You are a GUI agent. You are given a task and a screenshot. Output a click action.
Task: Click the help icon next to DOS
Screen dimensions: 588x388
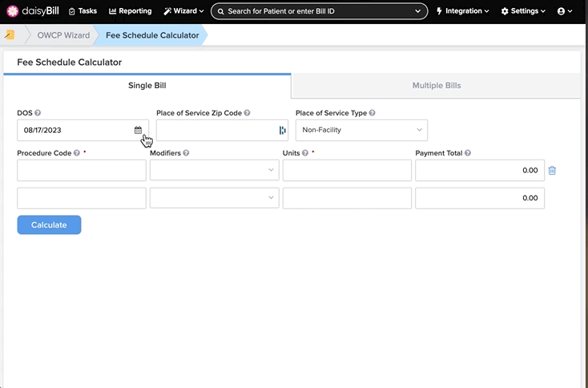coord(38,113)
